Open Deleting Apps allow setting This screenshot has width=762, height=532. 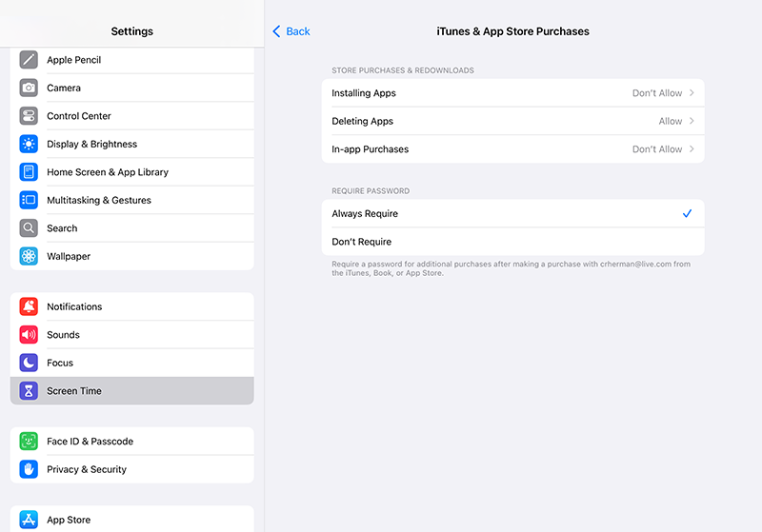coord(671,121)
